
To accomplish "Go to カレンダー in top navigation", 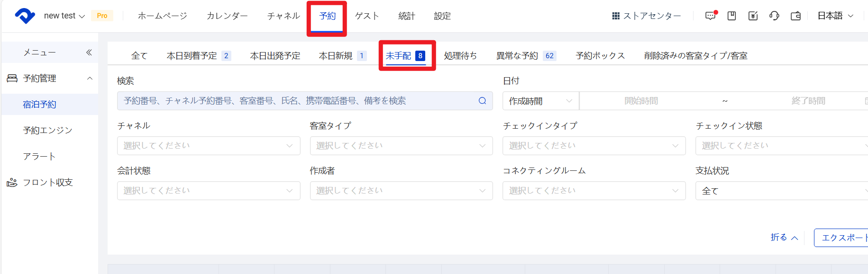I will (227, 16).
